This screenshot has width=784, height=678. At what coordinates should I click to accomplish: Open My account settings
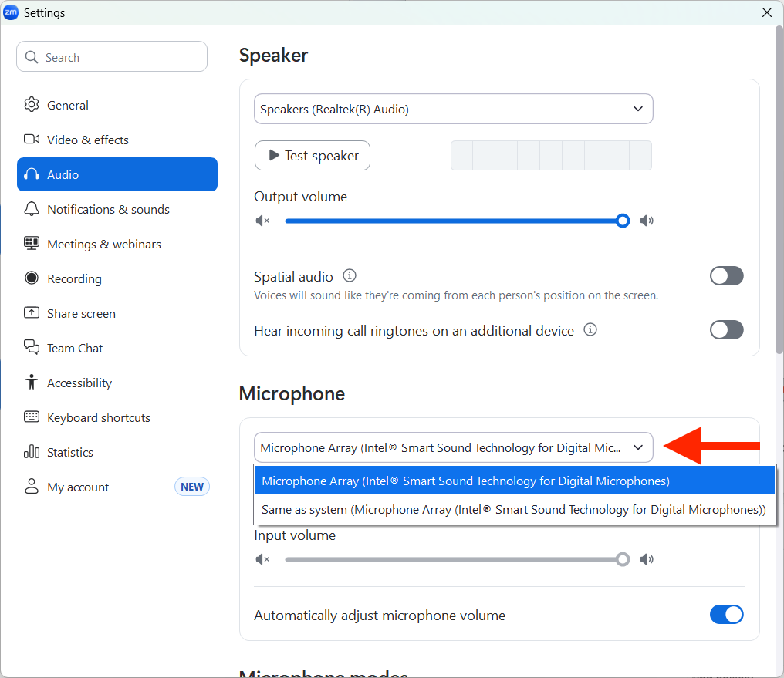click(x=117, y=487)
